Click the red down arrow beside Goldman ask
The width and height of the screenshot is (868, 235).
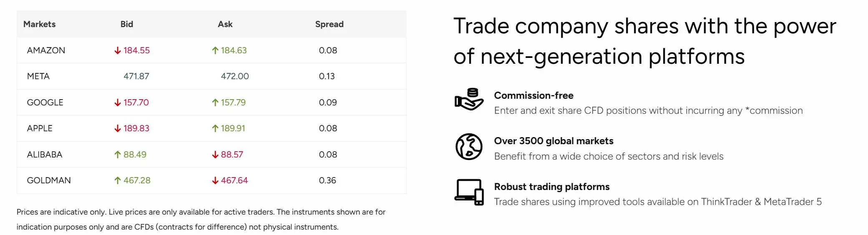[x=215, y=180]
